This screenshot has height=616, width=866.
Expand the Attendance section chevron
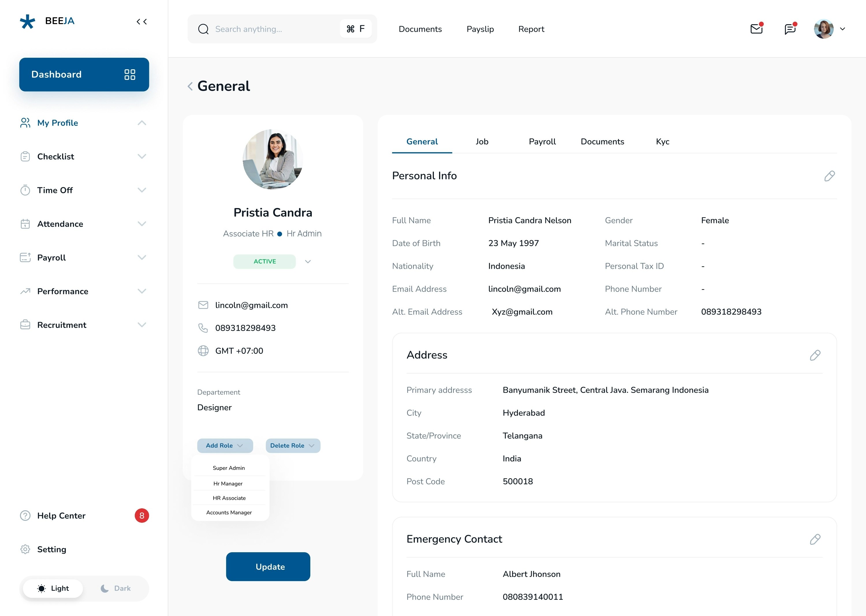pos(142,224)
